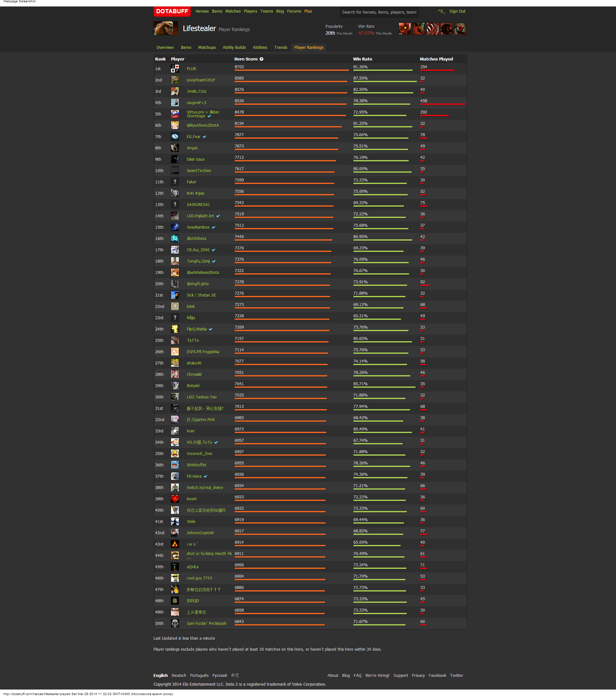Click the skull avatar for Sam Fuckin' Peckinpah

pyautogui.click(x=175, y=624)
